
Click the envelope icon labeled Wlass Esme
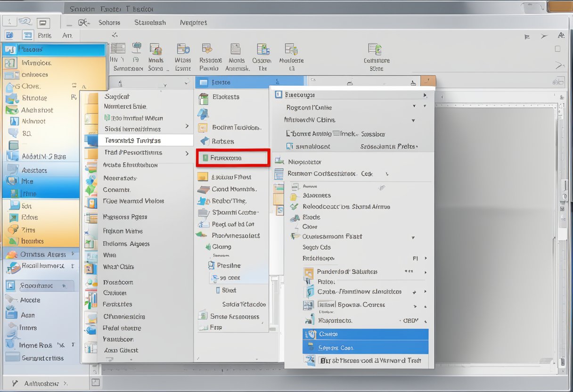[183, 53]
